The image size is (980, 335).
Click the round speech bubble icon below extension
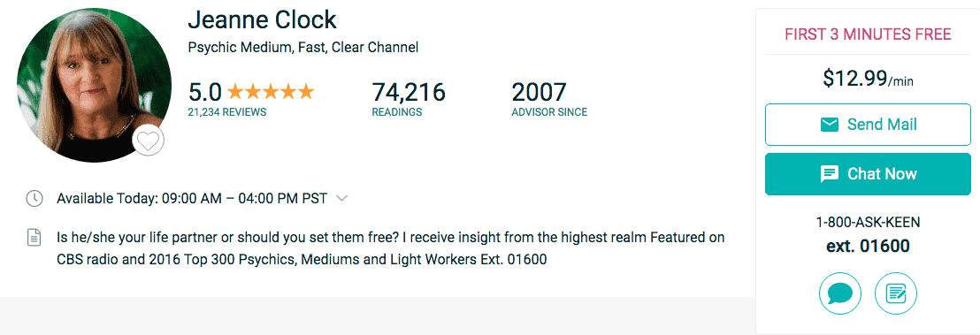click(x=840, y=293)
